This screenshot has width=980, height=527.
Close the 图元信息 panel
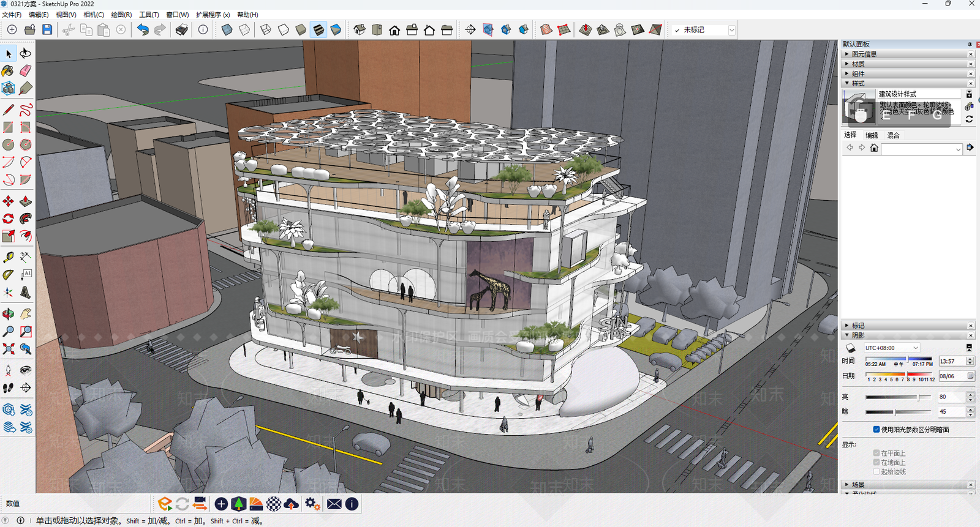tap(971, 54)
